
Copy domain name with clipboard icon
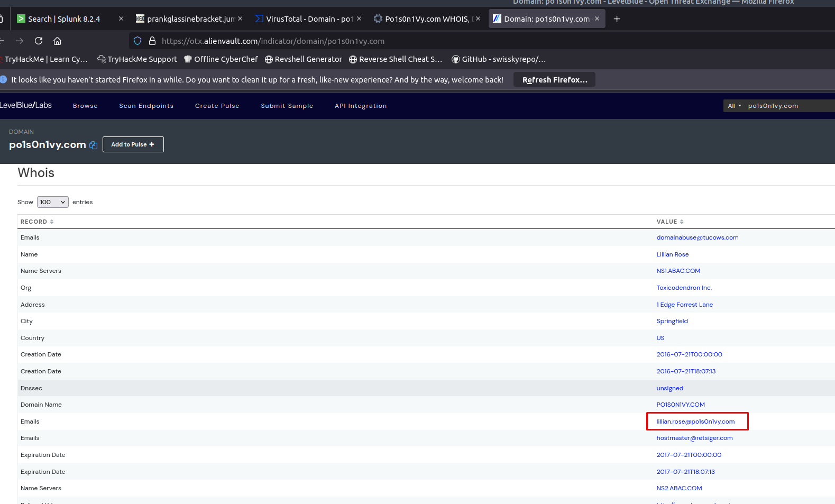pyautogui.click(x=94, y=145)
